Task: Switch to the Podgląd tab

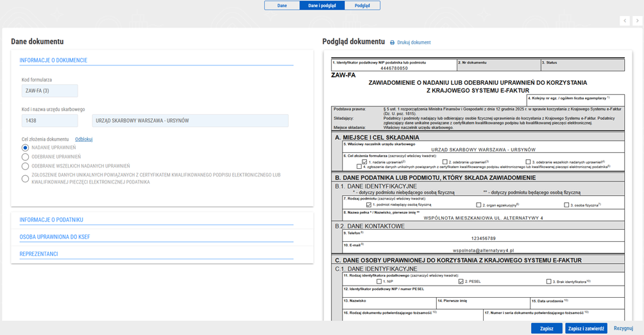Action: (362, 6)
